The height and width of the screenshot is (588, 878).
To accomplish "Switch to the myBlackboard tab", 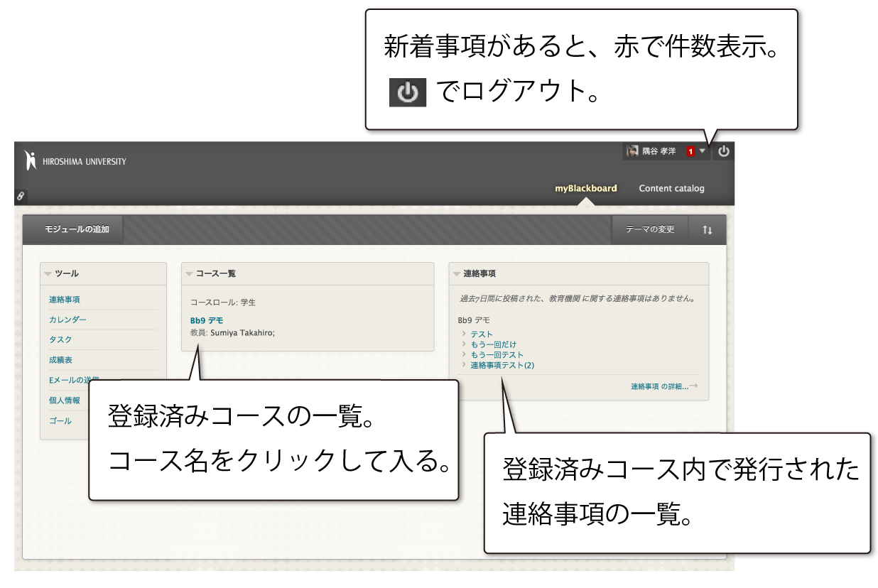I will coord(585,189).
